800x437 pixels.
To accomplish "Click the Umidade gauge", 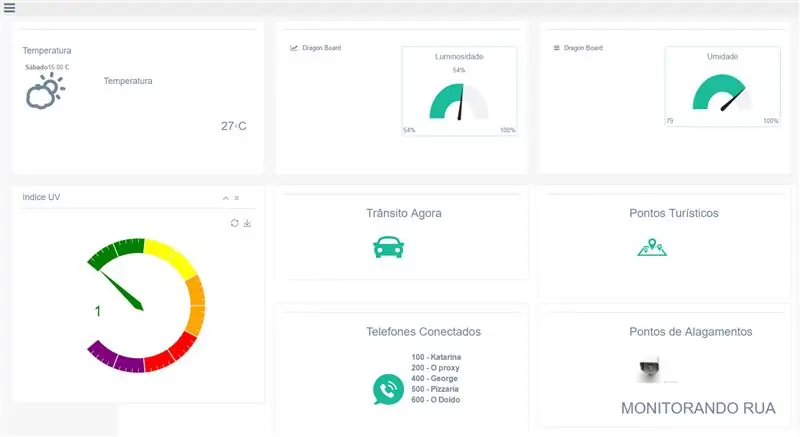I will pos(722,92).
